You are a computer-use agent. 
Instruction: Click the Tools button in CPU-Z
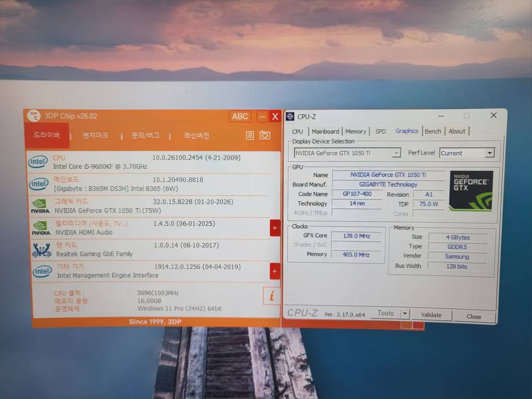(385, 313)
